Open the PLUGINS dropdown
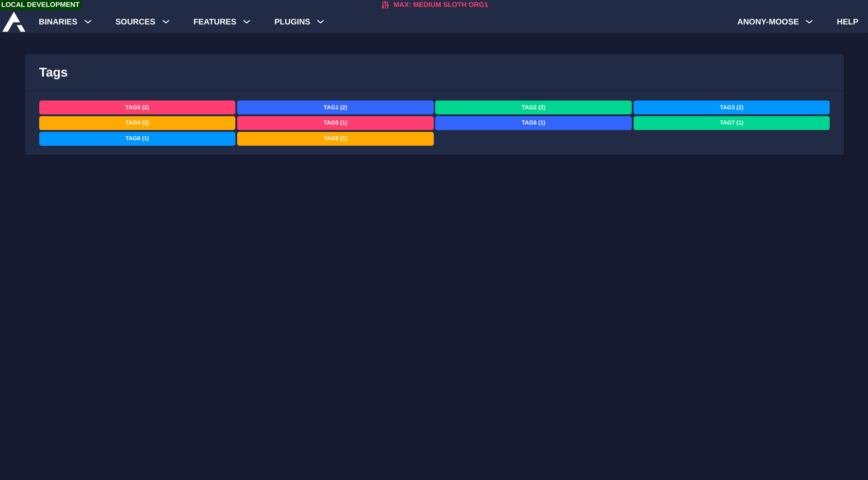Image resolution: width=868 pixels, height=480 pixels. coord(299,22)
